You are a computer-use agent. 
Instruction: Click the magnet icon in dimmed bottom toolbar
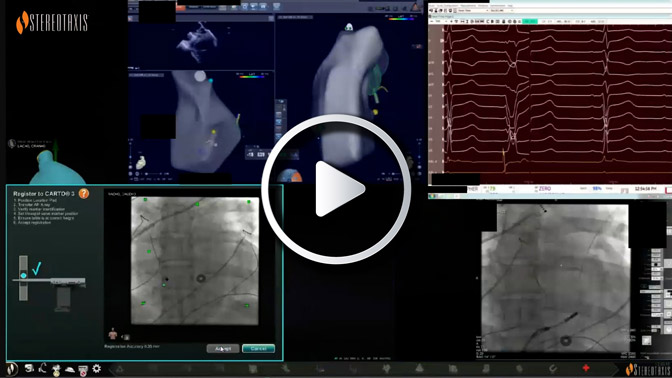point(553,369)
